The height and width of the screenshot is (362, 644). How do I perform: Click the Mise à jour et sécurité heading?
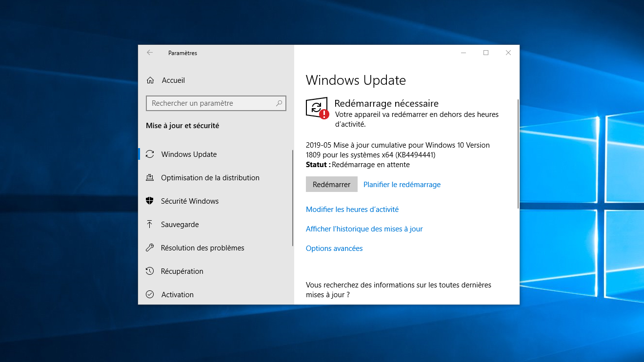point(182,126)
